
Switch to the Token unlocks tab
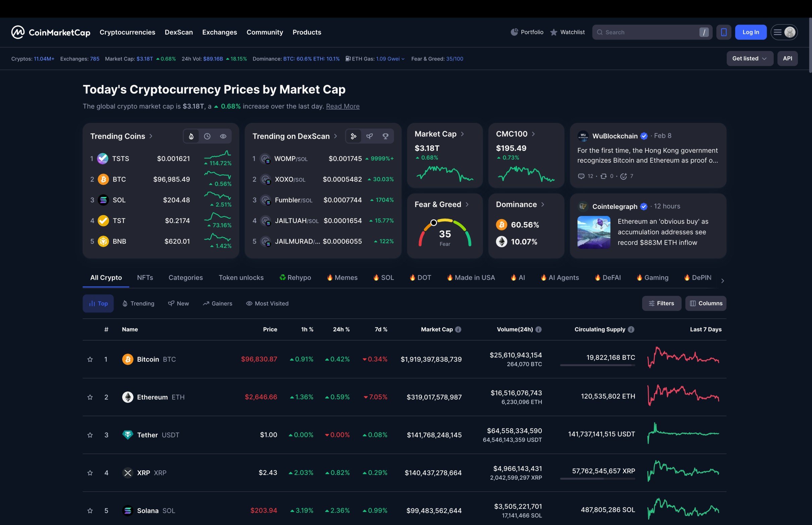point(241,277)
